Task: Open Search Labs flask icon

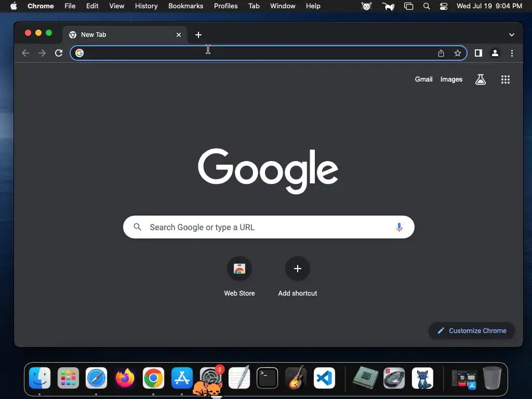Action: pos(481,79)
